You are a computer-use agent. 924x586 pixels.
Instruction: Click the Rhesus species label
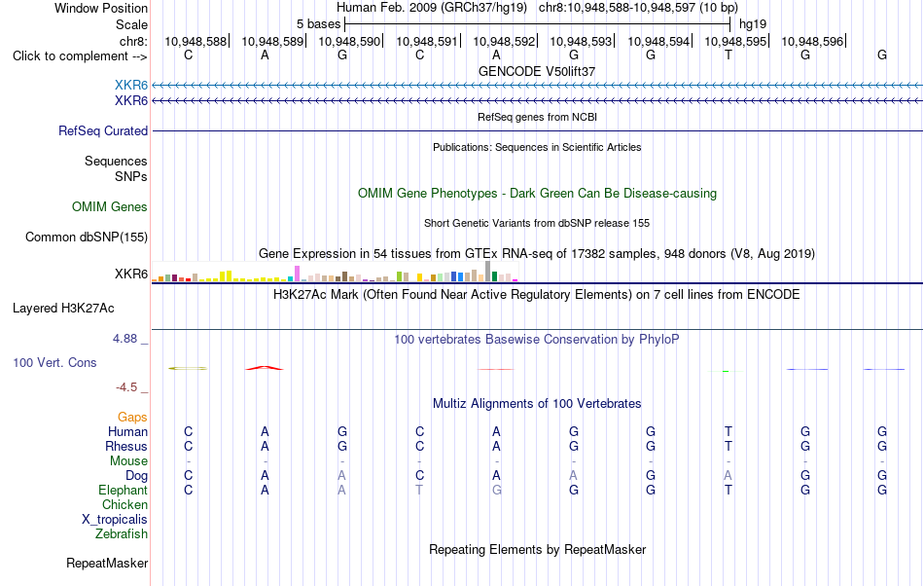pos(126,447)
